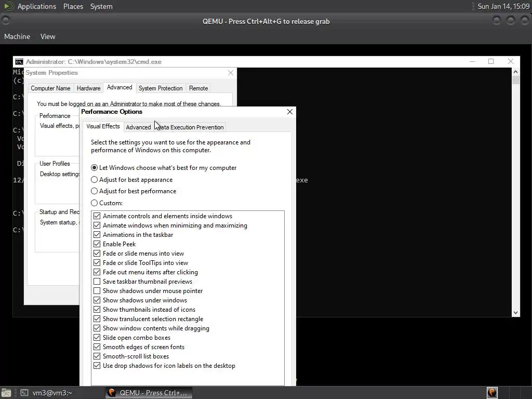Click the Applications menu logo icon
Screen dimensions: 532x399
8,6
